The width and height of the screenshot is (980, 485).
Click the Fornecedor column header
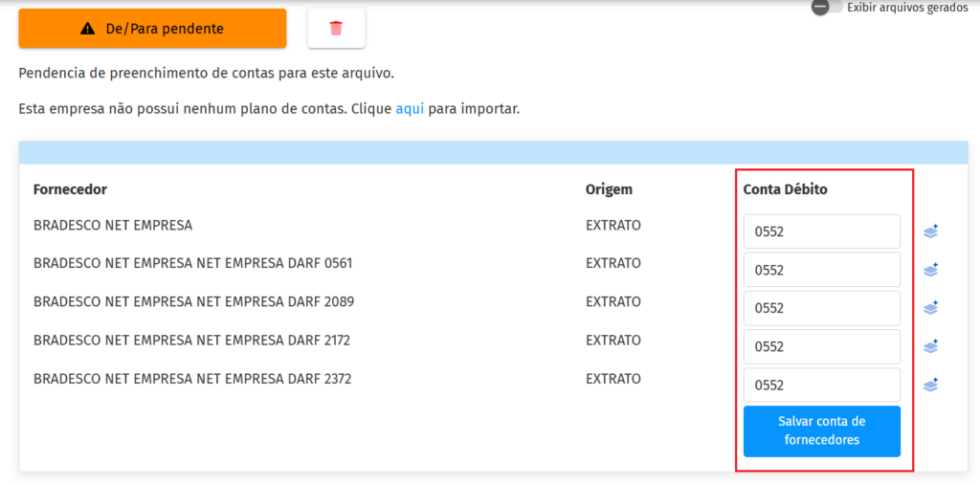[70, 189]
